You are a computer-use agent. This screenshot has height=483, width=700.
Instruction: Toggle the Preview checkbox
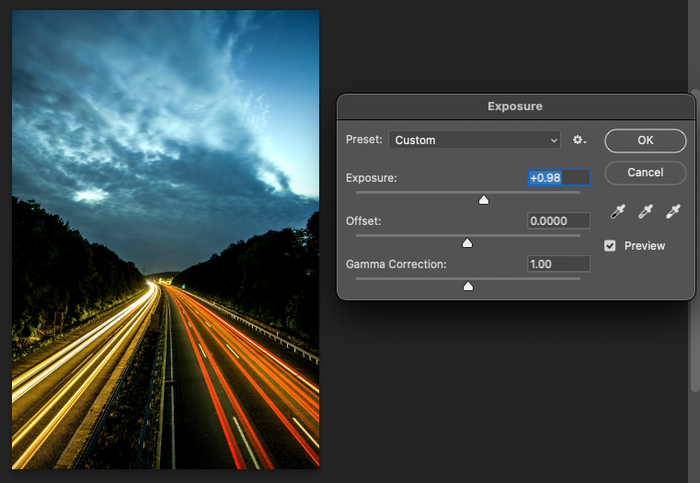(610, 246)
